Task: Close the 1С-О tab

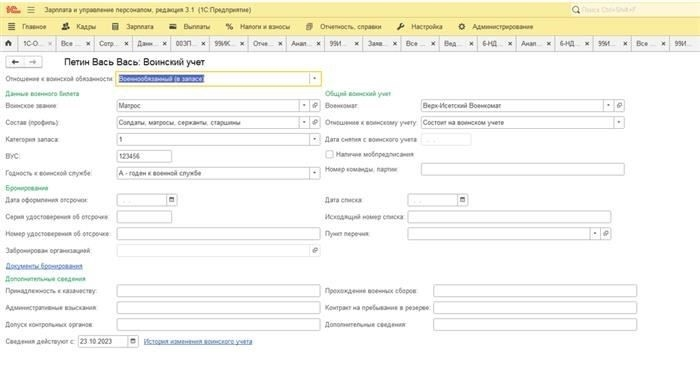Action: pos(50,43)
